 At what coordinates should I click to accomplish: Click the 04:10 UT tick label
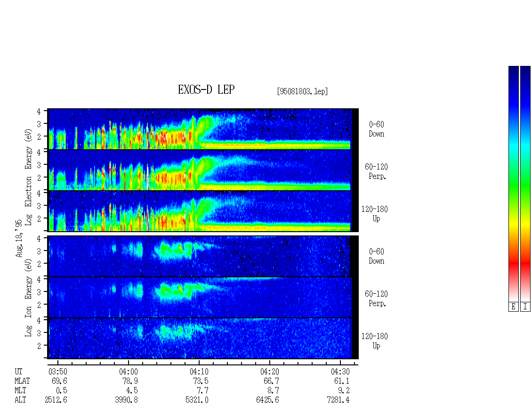pyautogui.click(x=199, y=372)
